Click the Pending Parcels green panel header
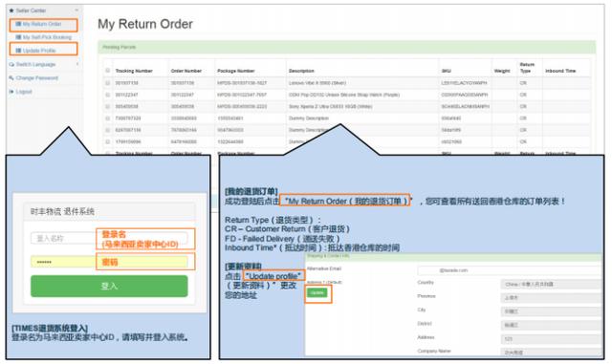612x364 pixels. [x=346, y=47]
